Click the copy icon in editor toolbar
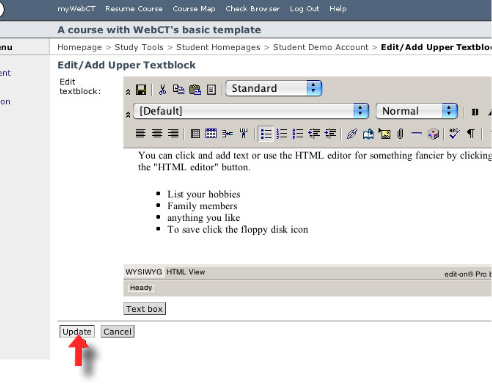This screenshot has width=492, height=385. tap(178, 89)
